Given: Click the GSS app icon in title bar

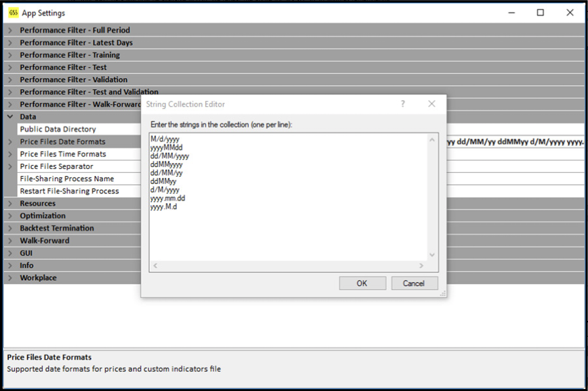Looking at the screenshot, I should (x=13, y=12).
